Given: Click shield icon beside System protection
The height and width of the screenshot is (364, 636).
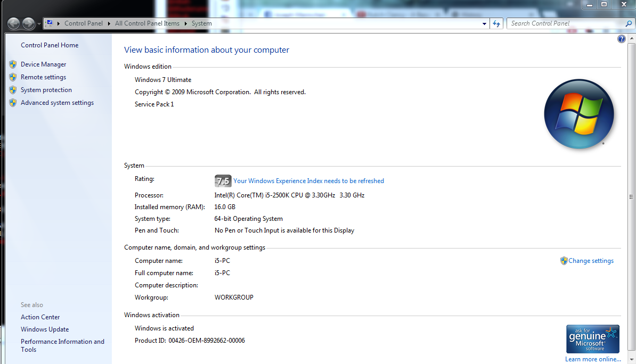Looking at the screenshot, I should [x=13, y=90].
